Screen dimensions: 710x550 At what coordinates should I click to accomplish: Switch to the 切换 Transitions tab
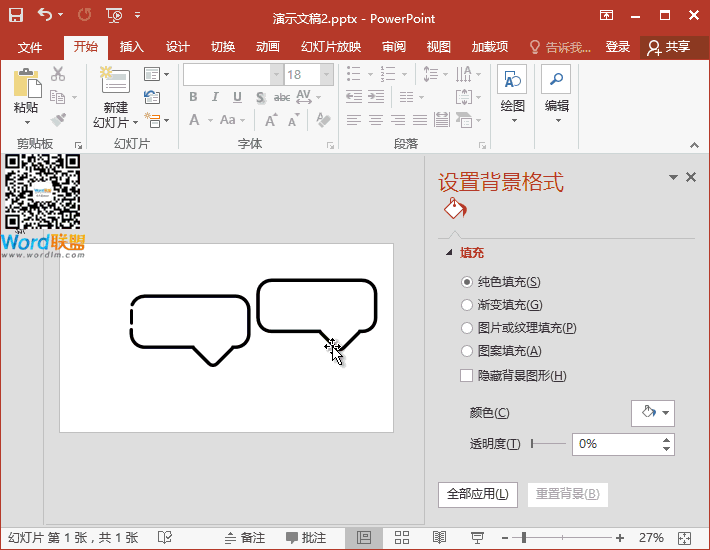[x=223, y=46]
